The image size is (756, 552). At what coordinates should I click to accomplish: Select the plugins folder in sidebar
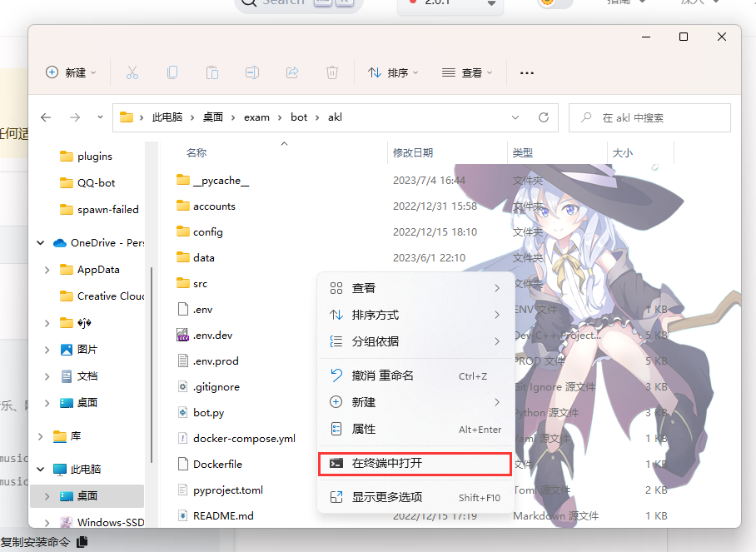pos(95,157)
